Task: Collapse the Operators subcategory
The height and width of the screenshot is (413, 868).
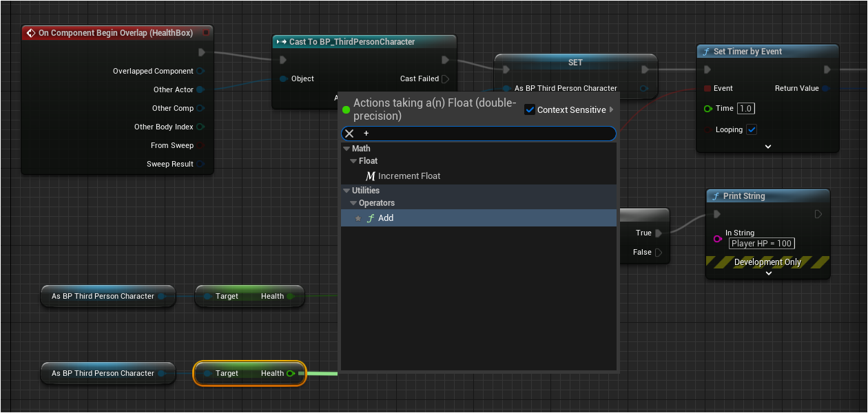Action: coord(353,203)
